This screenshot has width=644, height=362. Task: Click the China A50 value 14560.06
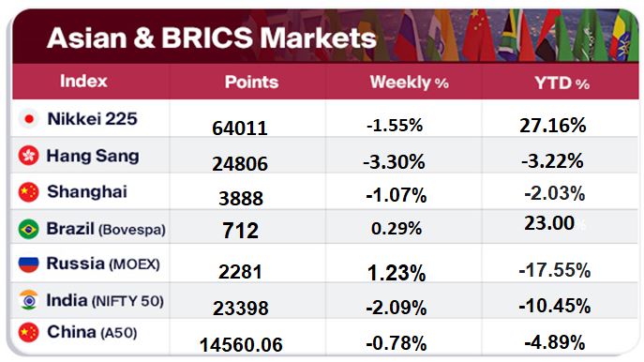241,345
